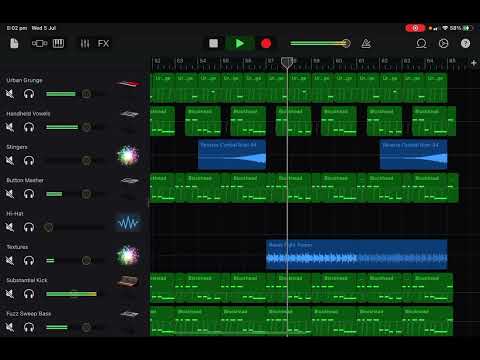
Task: Open the instrument browser icon
Action: (39, 43)
